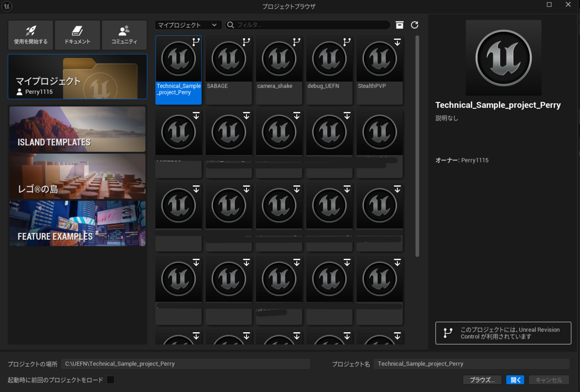Select the SABAGE project tile
580x392 pixels.
point(229,70)
